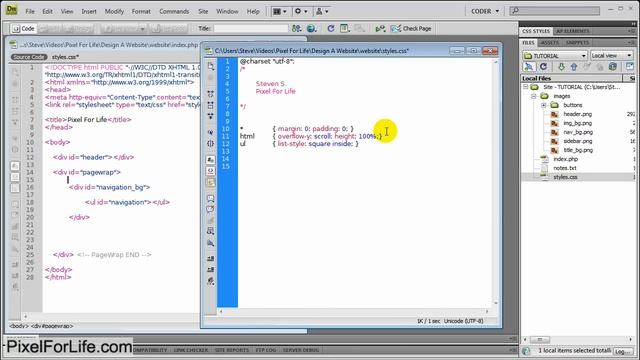Click the Files panel Refresh icon
The height and width of the screenshot is (360, 640).
point(543,67)
